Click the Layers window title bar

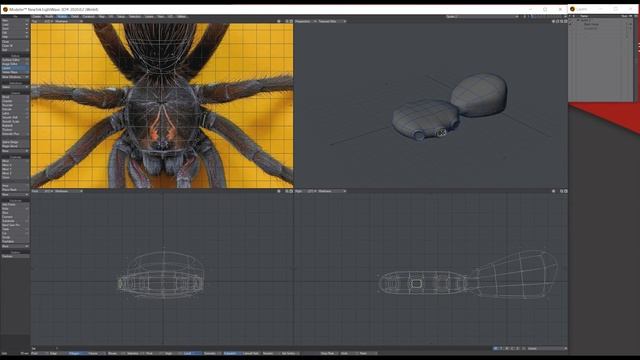(603, 9)
